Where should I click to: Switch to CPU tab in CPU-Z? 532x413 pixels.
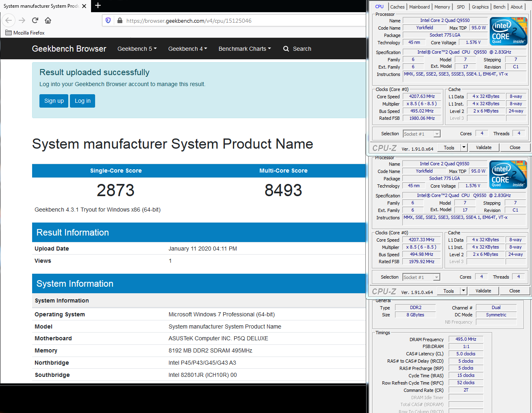click(379, 6)
